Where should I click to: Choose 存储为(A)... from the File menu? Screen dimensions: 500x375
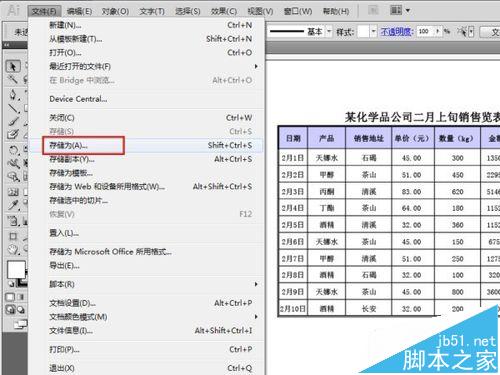tap(147, 145)
